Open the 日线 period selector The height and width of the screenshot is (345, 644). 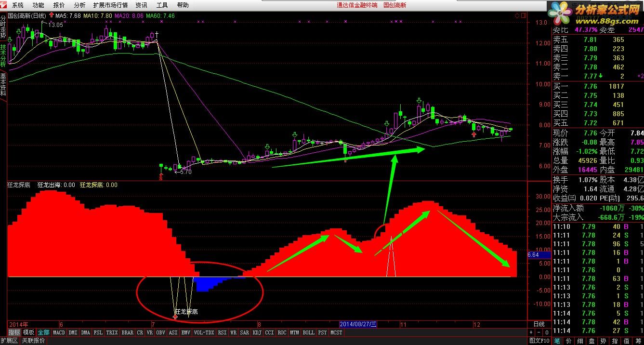pyautogui.click(x=539, y=324)
